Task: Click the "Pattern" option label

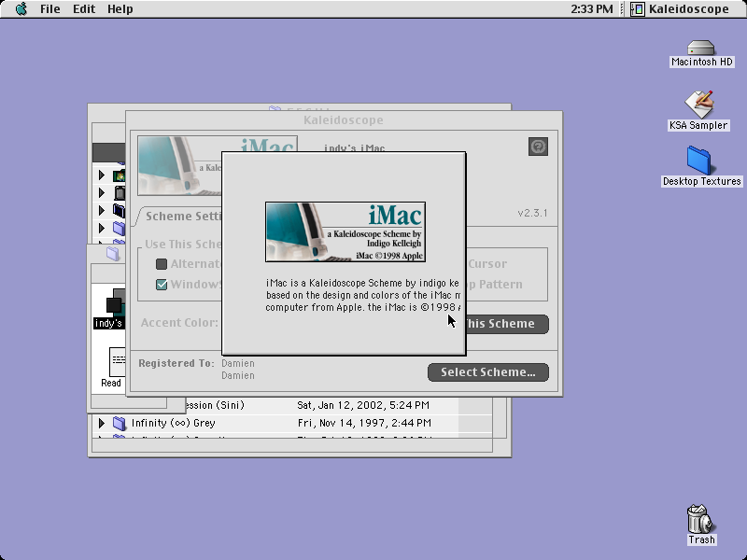Action: (x=500, y=285)
